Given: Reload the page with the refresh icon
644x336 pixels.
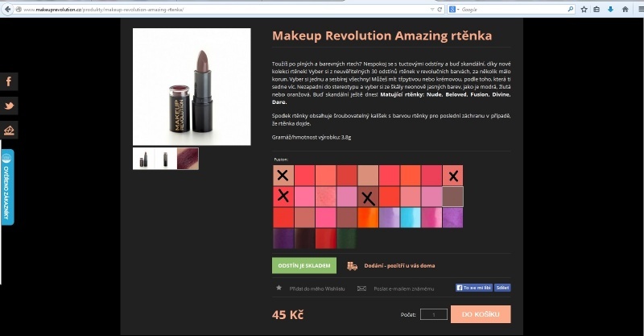Looking at the screenshot, I should [440, 9].
